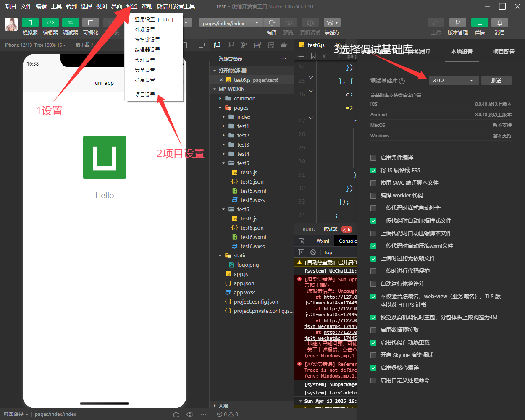
Task: Select 代理设置 in the dropdown menu
Action: 145,60
